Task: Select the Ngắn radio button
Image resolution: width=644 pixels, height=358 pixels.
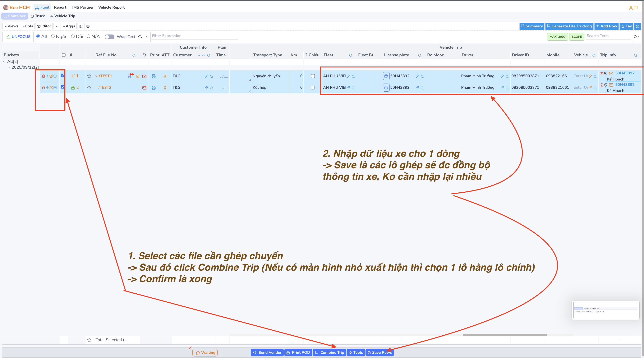Action: (53, 36)
